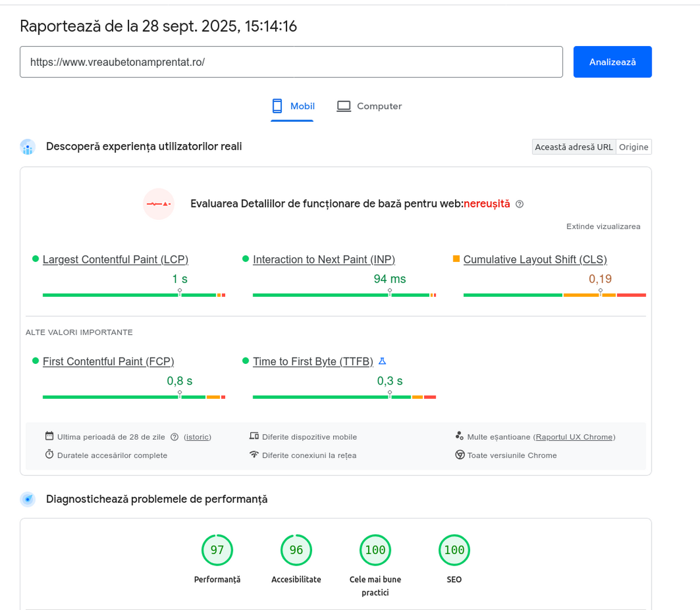Click the help icon next to nereușită
This screenshot has height=610, width=700.
coord(520,204)
